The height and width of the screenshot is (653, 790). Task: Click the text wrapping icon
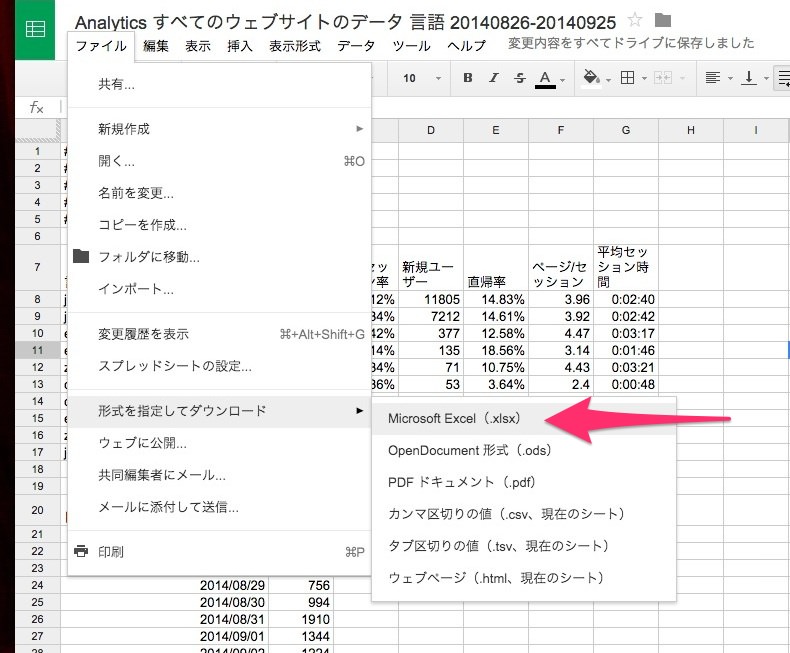click(783, 78)
